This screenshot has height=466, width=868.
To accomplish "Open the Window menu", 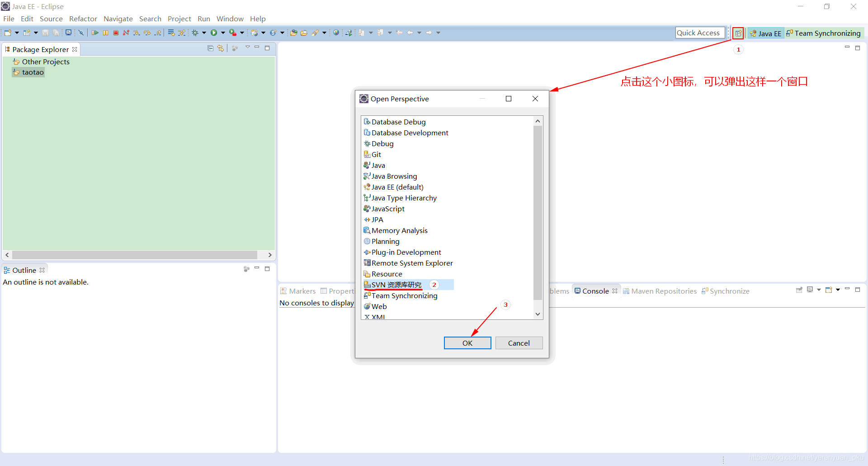I will [x=230, y=19].
